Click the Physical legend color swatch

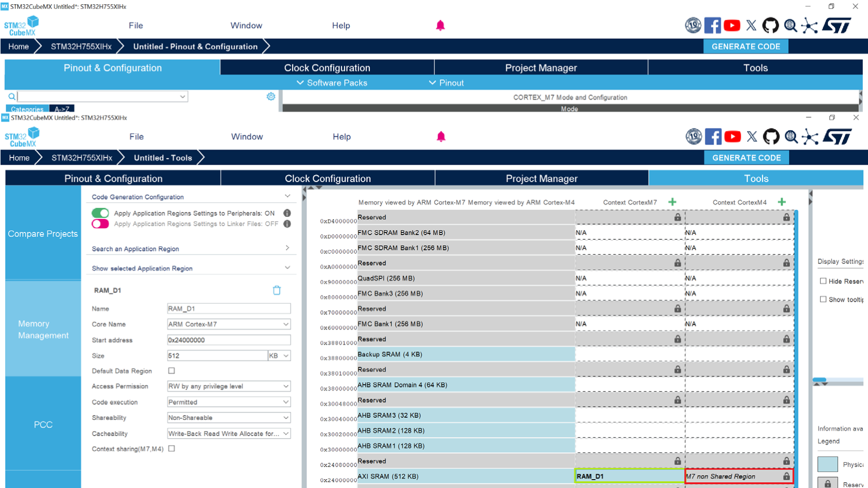point(828,464)
